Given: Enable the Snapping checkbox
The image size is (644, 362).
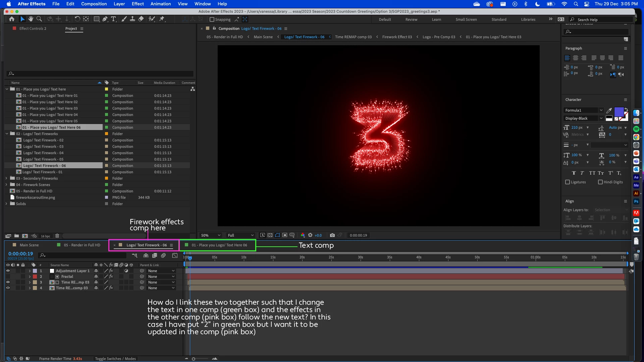Looking at the screenshot, I should coord(212,19).
